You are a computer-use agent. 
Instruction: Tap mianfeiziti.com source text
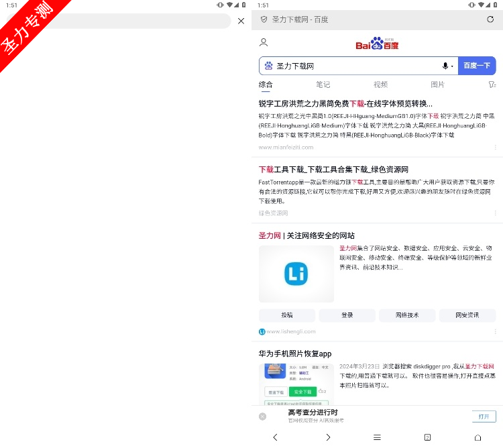286,147
